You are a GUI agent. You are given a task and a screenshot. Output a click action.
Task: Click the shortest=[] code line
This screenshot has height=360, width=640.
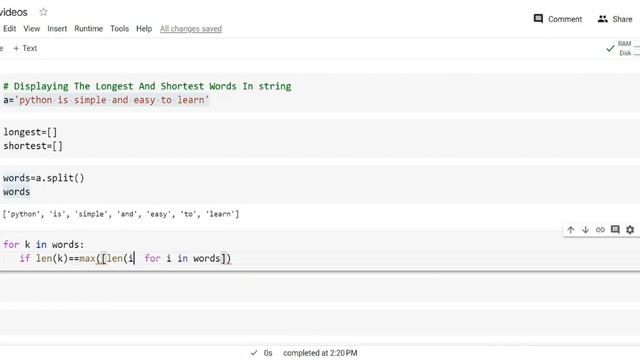33,146
